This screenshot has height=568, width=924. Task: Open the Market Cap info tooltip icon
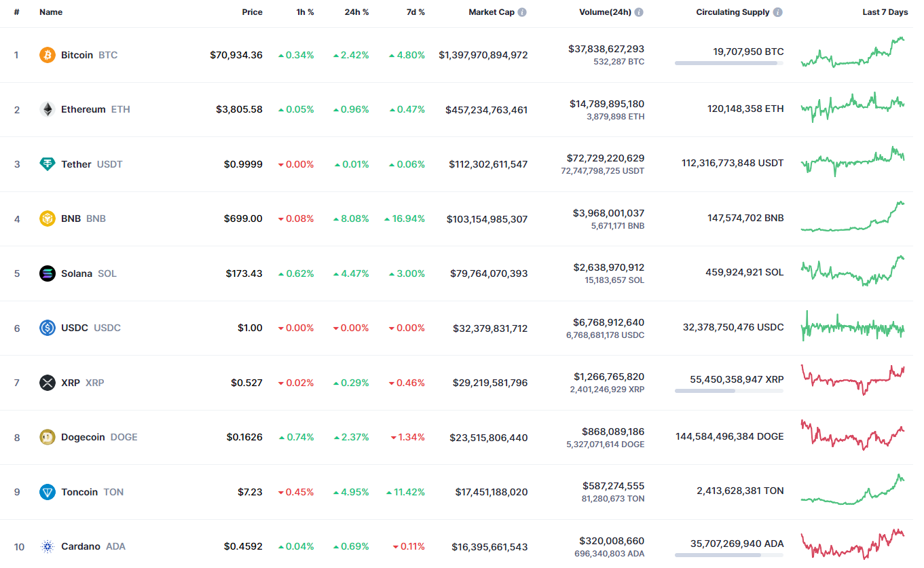[x=521, y=12]
